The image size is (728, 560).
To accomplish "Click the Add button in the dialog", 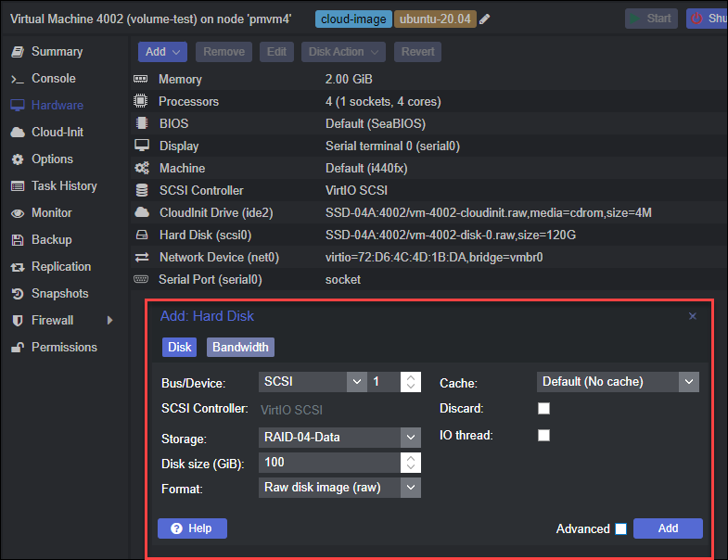I will [x=668, y=528].
